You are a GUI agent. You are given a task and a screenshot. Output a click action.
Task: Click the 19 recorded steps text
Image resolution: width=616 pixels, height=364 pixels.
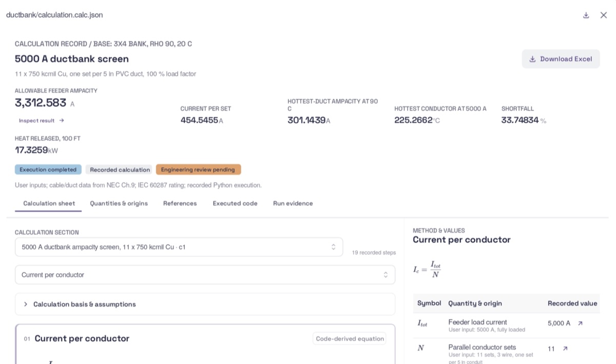pos(374,253)
